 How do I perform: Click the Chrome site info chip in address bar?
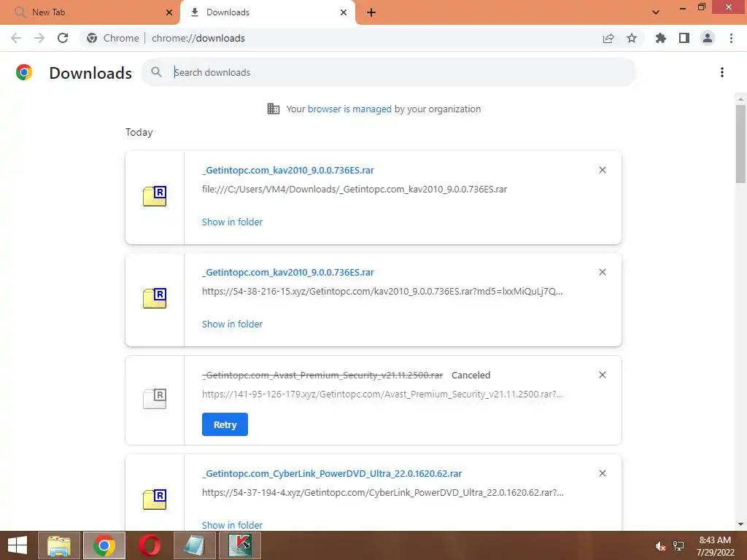pyautogui.click(x=112, y=38)
